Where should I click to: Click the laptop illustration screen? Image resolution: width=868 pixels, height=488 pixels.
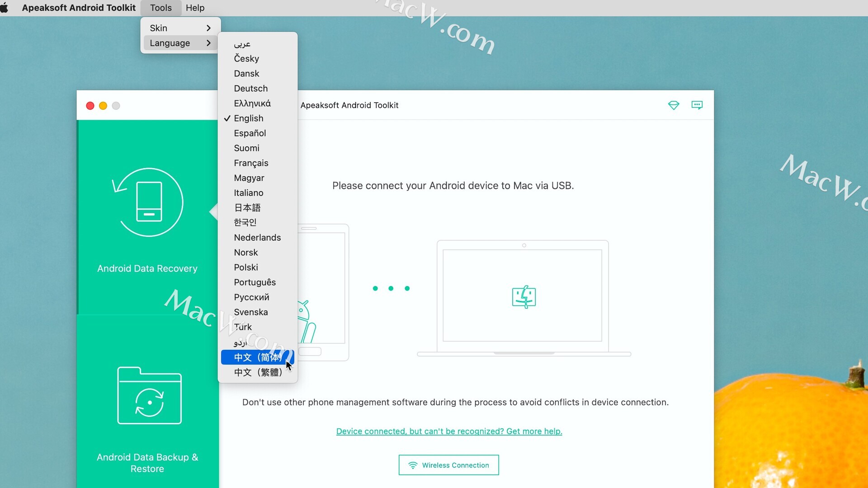523,296
